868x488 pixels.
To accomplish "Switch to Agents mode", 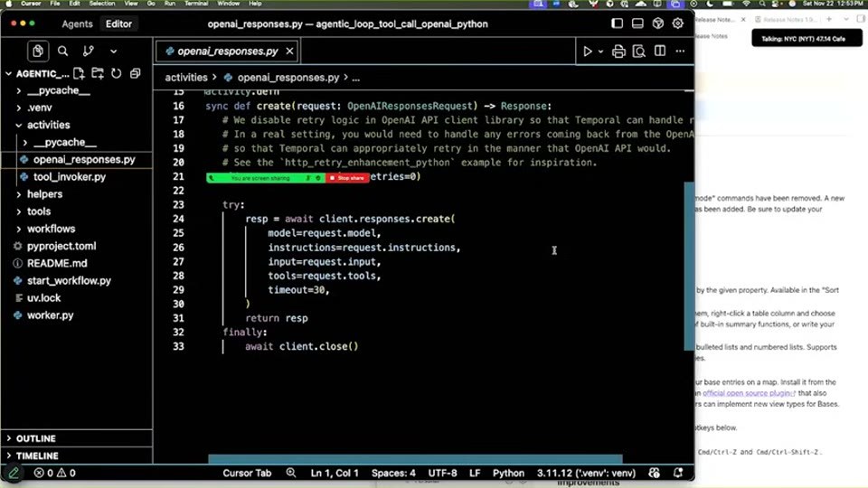I will (x=77, y=23).
